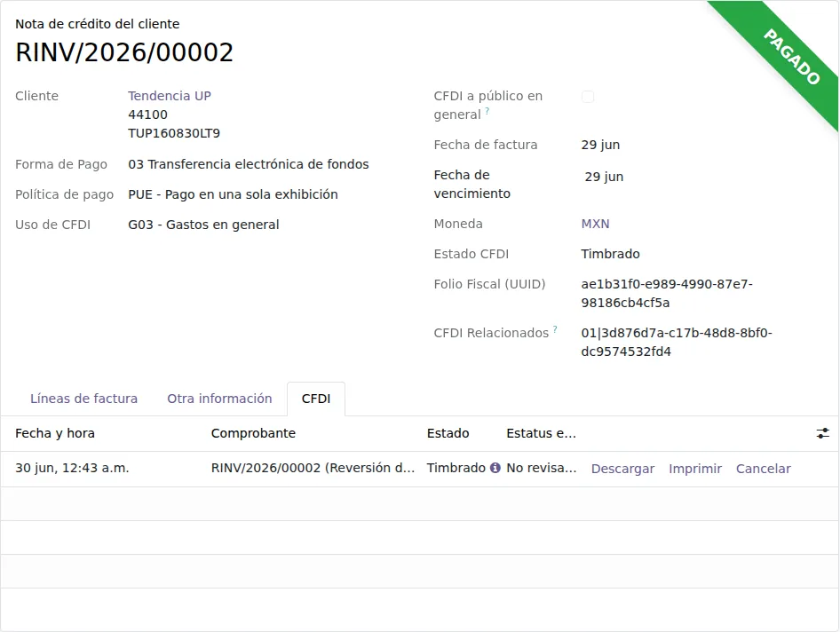Image resolution: width=840 pixels, height=632 pixels.
Task: Sort by the Fecha y hora column header
Action: pos(55,433)
